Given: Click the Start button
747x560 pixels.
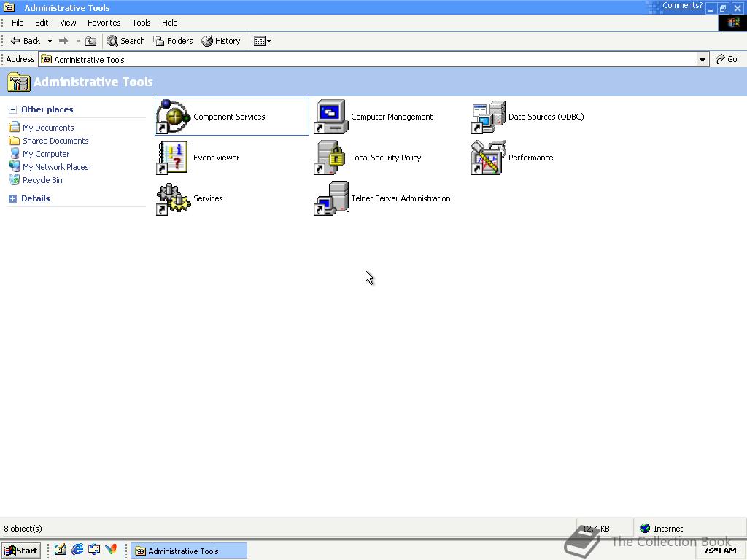Looking at the screenshot, I should tap(21, 551).
